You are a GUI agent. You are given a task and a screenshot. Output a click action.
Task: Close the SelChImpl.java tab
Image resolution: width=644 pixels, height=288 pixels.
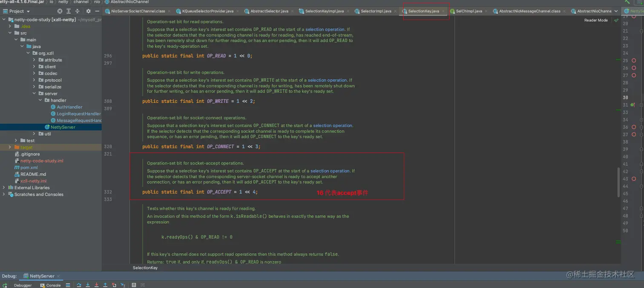coord(486,11)
